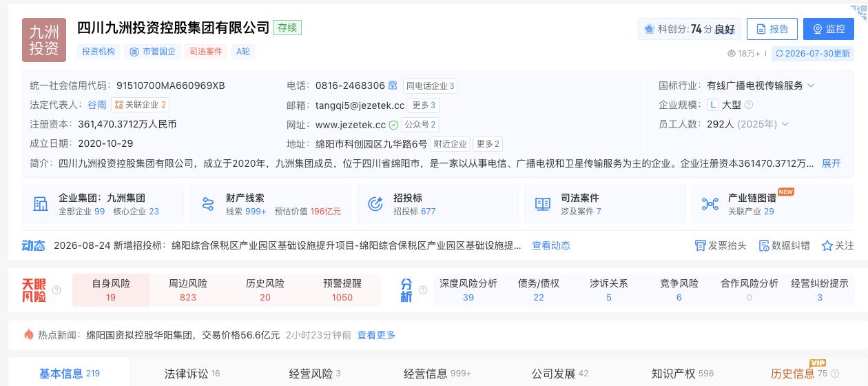Click the 查看动态 link
868x386 pixels.
point(551,245)
